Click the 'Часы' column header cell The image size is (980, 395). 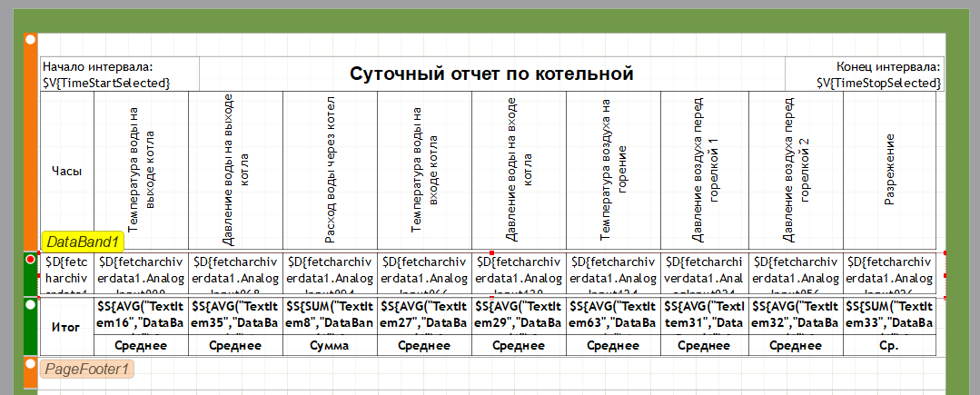tap(67, 171)
